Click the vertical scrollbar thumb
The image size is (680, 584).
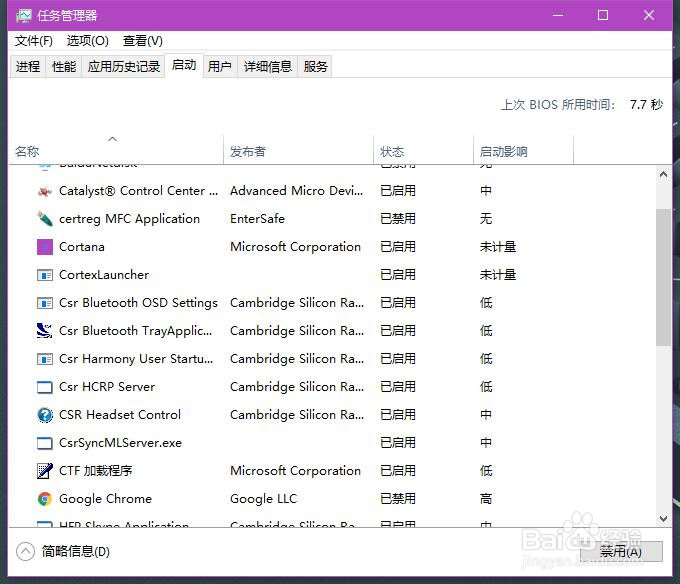663,277
